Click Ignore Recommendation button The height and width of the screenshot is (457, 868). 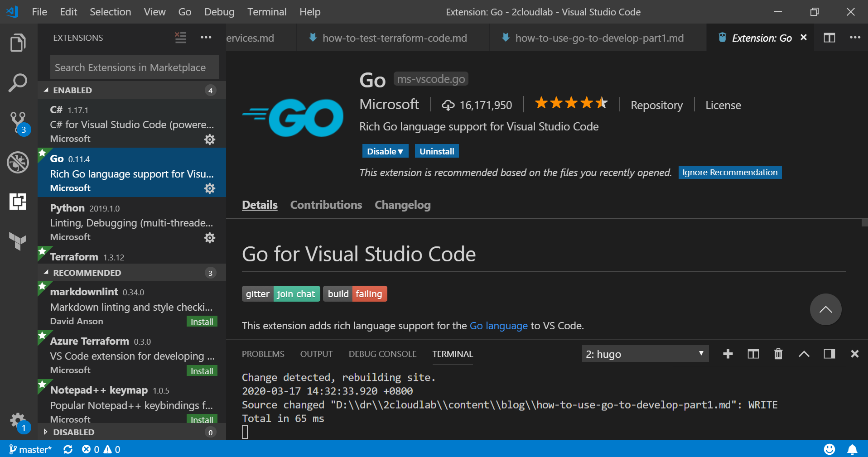click(x=730, y=173)
